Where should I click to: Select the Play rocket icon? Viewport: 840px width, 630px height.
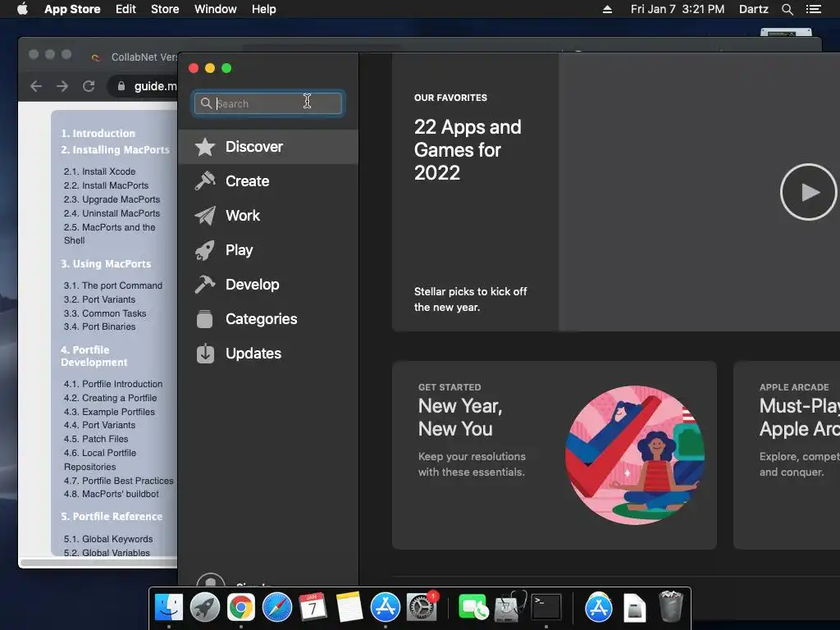(204, 250)
